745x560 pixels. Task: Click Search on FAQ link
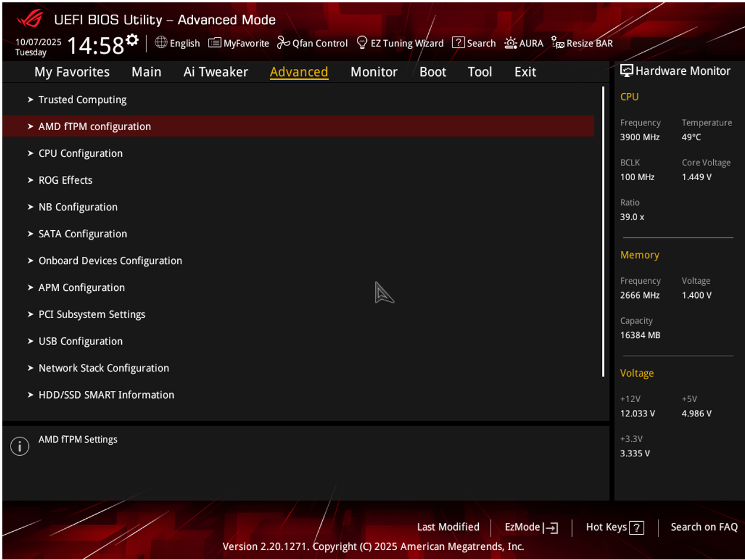pos(704,527)
